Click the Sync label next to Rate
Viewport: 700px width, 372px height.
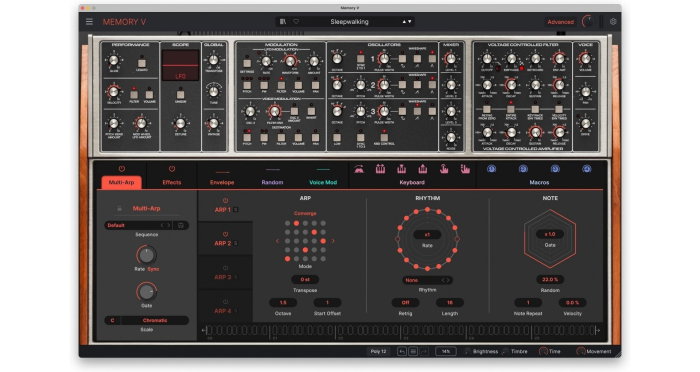pyautogui.click(x=153, y=269)
